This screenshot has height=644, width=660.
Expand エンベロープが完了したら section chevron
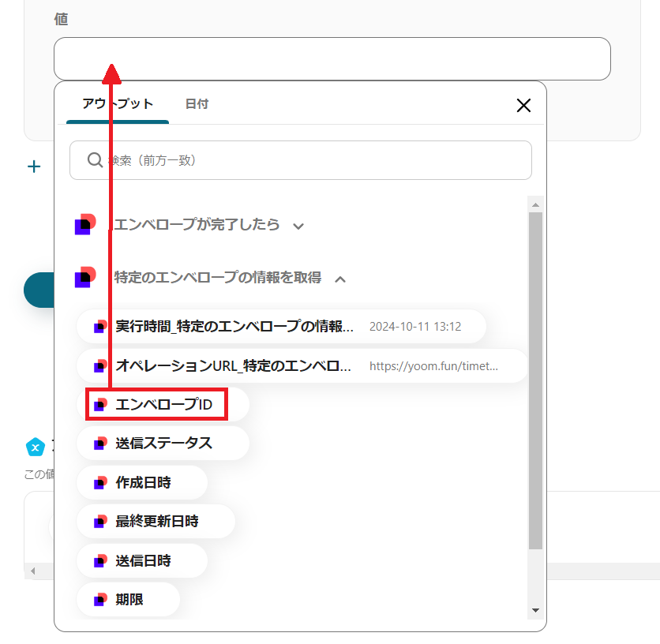click(298, 227)
